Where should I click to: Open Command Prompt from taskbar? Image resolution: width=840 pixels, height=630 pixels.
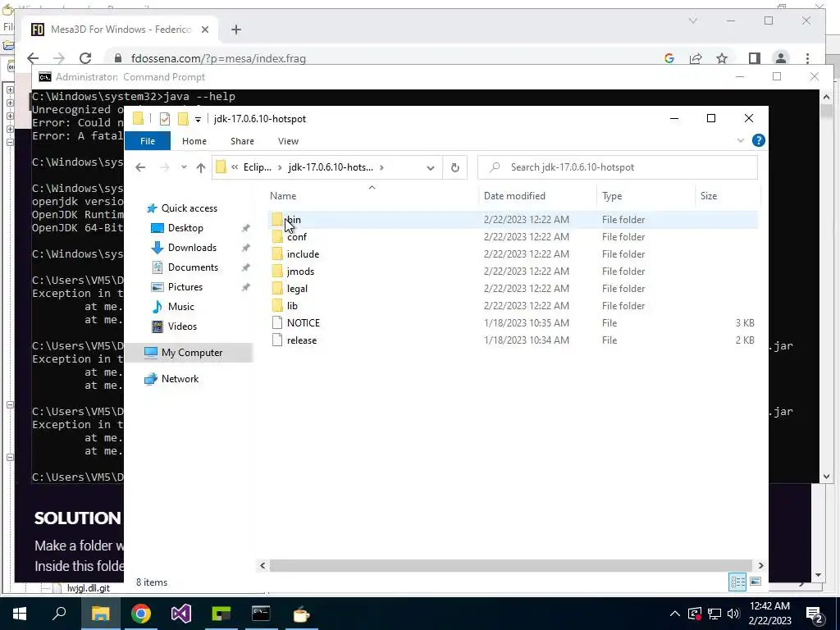pyautogui.click(x=261, y=614)
